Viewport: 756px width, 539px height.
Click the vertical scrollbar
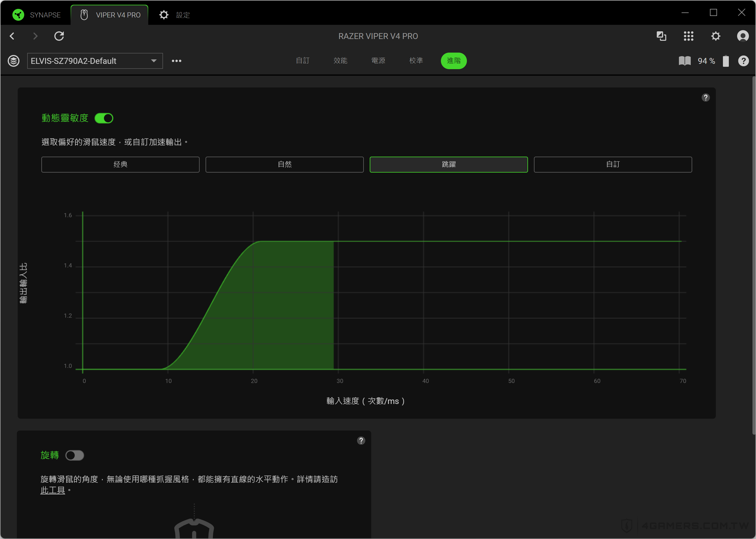click(753, 256)
